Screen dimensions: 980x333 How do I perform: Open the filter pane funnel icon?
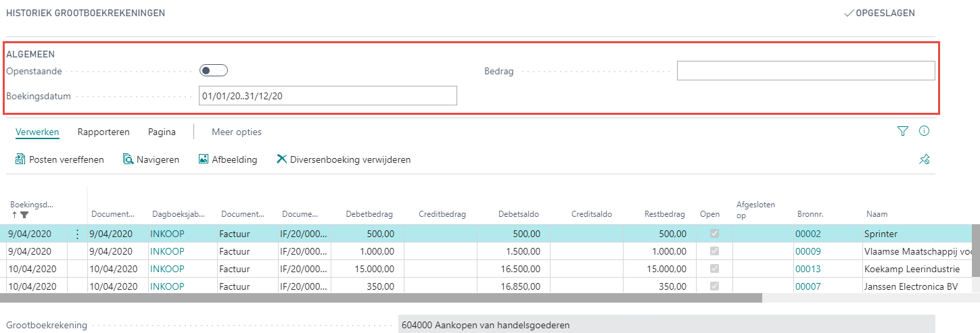coord(902,132)
